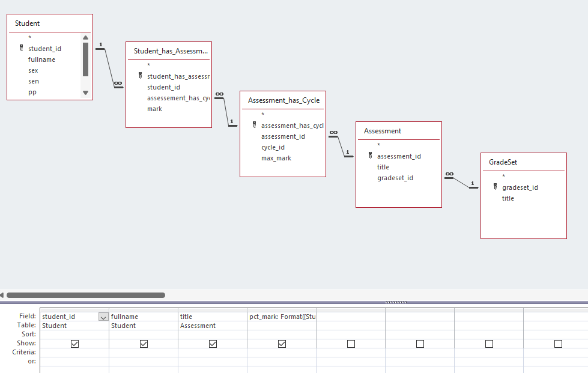
Task: Select student_id field in Student_has_Assessment table
Action: coord(163,87)
